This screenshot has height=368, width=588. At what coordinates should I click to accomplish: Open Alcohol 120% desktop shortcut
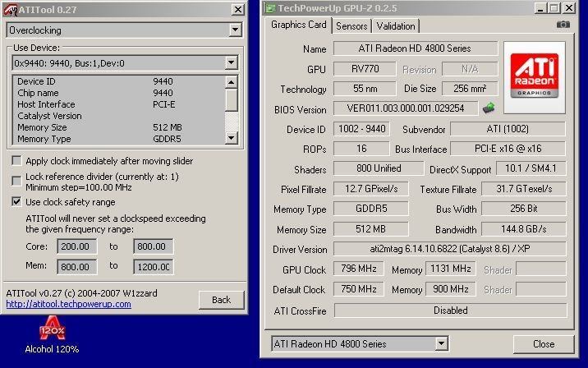(52, 335)
